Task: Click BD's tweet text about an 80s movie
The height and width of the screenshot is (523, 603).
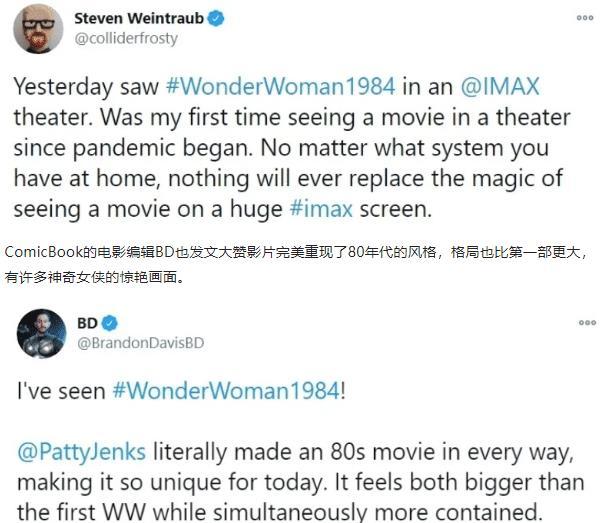Action: coord(301,481)
